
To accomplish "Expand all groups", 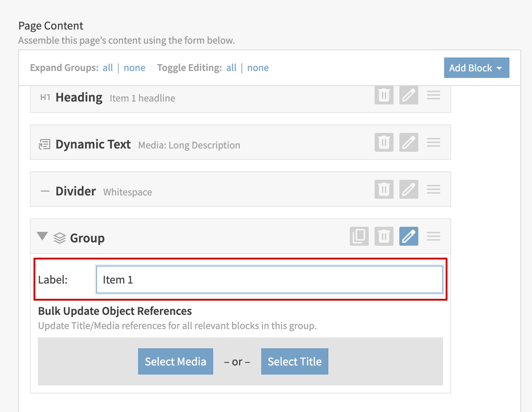I will [108, 67].
